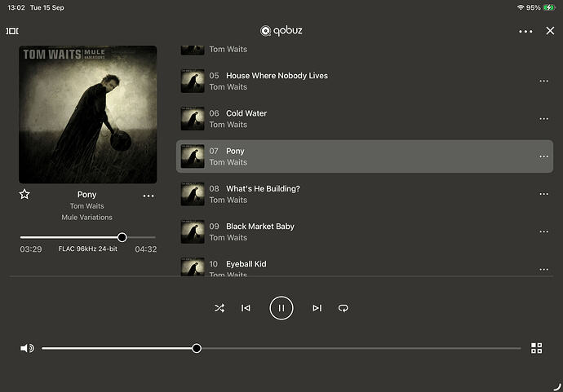Open the grid rooms icon at bottom right
Image resolution: width=563 pixels, height=392 pixels.
[536, 348]
